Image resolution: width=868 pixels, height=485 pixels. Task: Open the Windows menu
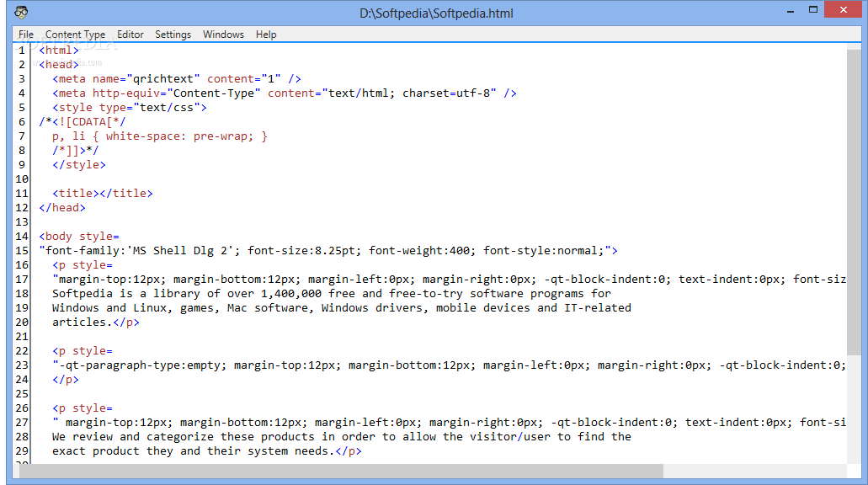223,35
